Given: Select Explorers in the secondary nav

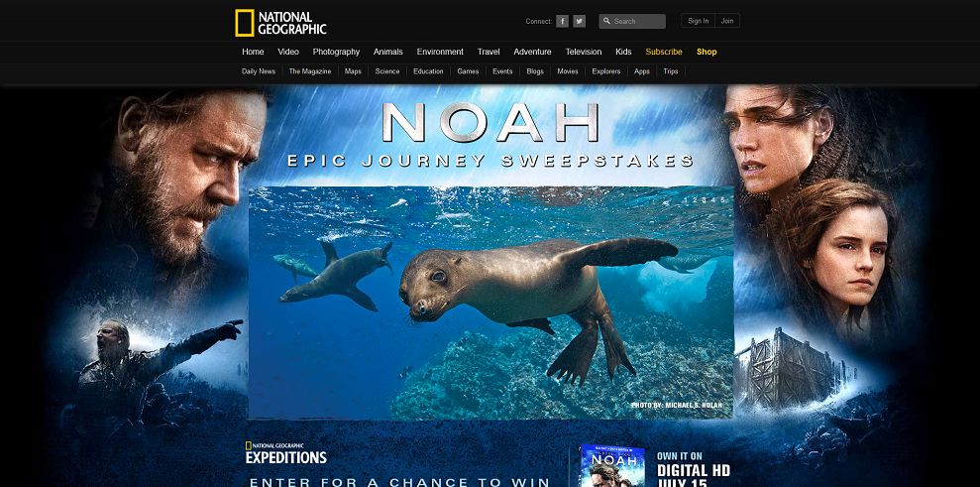Looking at the screenshot, I should click(x=606, y=71).
